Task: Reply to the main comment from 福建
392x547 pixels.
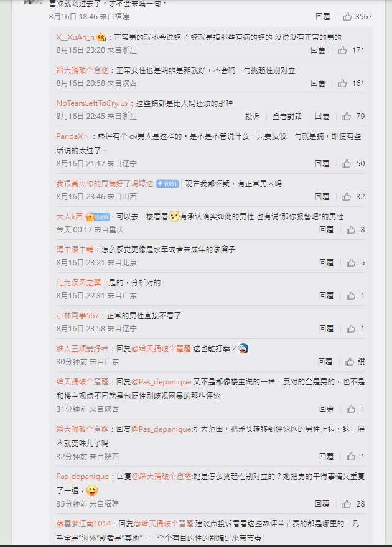Action: 323,16
